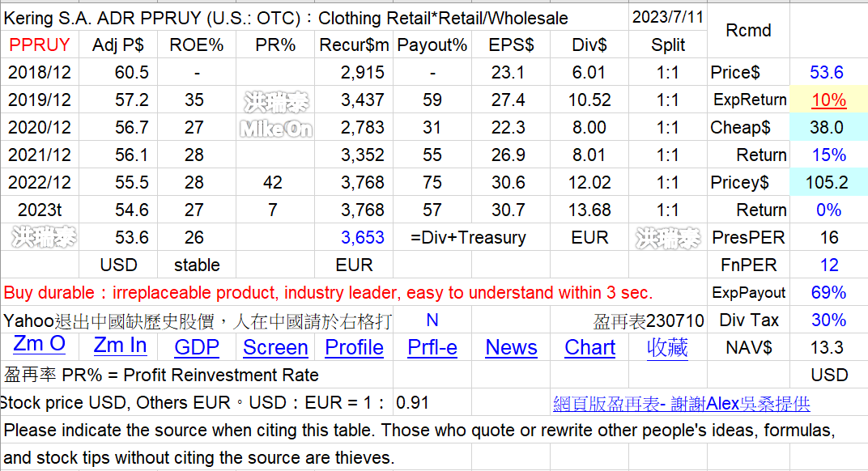Viewport: 868px width, 471px height.
Task: Click the Split column header
Action: pyautogui.click(x=668, y=45)
